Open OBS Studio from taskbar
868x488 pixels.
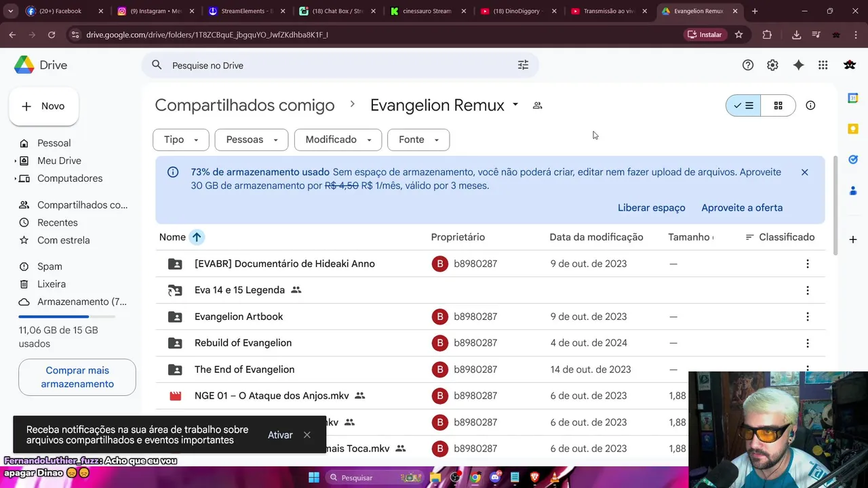[x=455, y=477]
